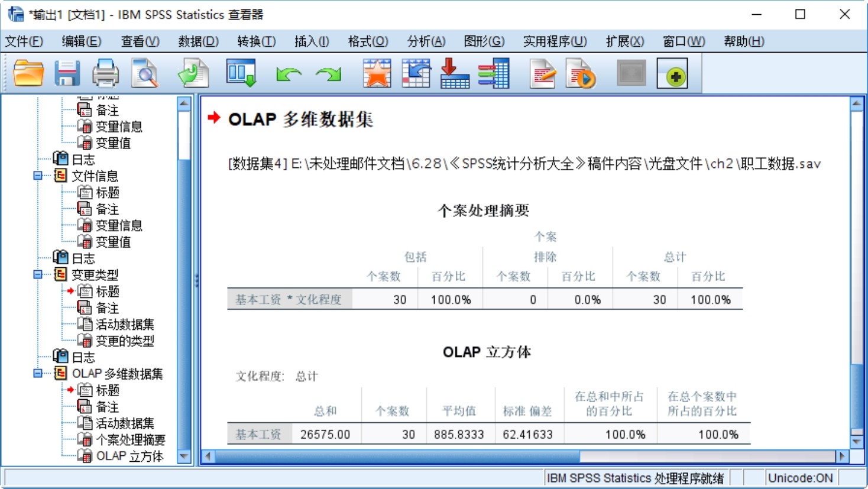
Task: Open the 帮助(H) menu
Action: (744, 41)
